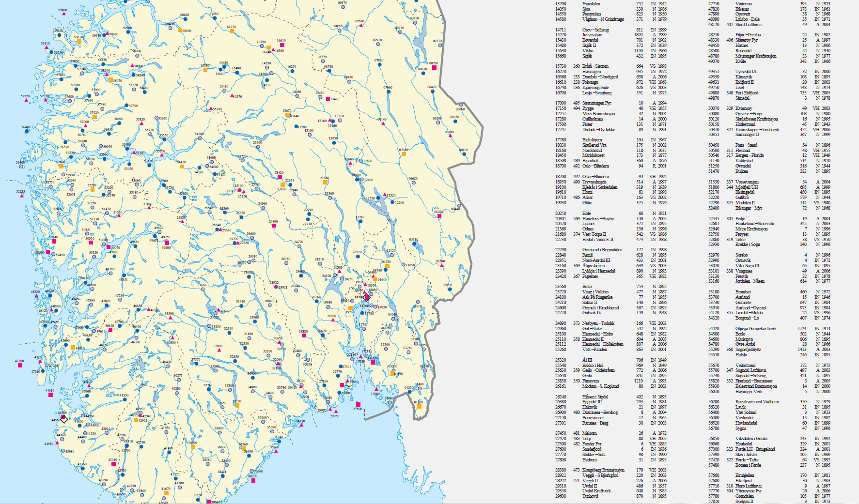Click the orange square marker labeled 37230
Viewport: 859px width, 504px height.
pyautogui.click(x=237, y=405)
